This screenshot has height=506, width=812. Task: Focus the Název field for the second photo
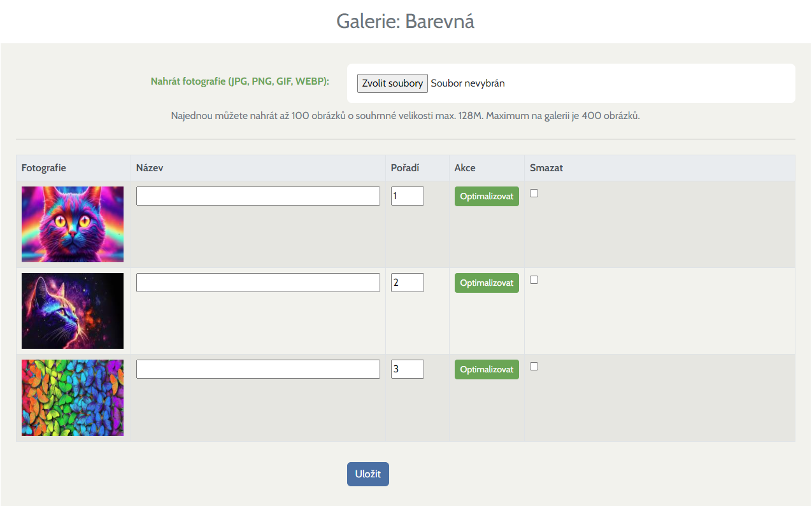[x=258, y=283]
